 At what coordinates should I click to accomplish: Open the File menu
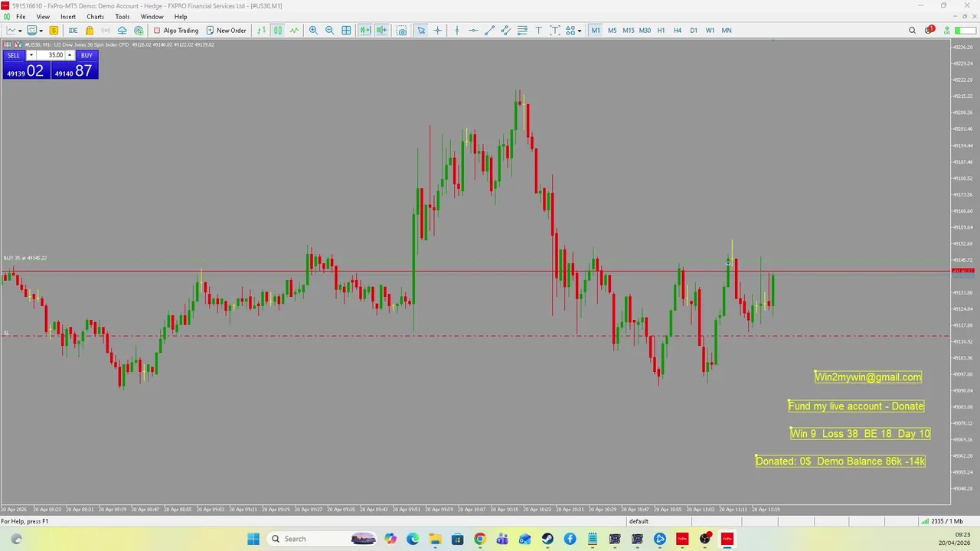pos(21,17)
